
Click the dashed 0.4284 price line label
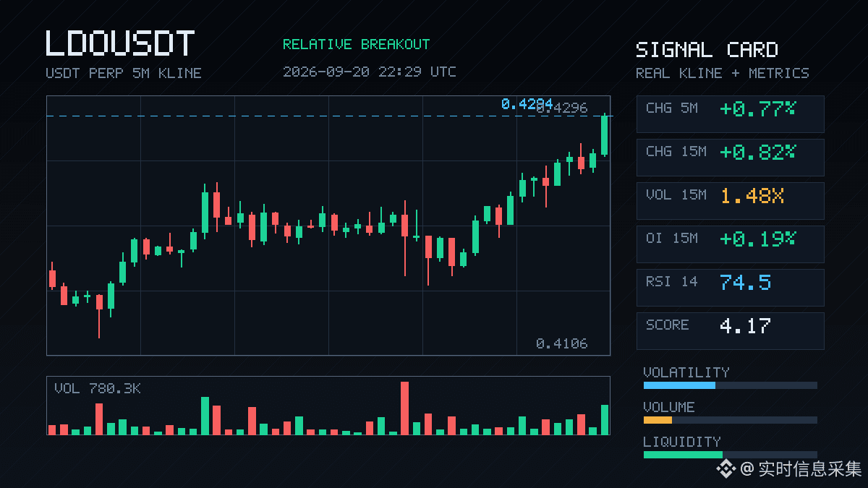pyautogui.click(x=527, y=105)
